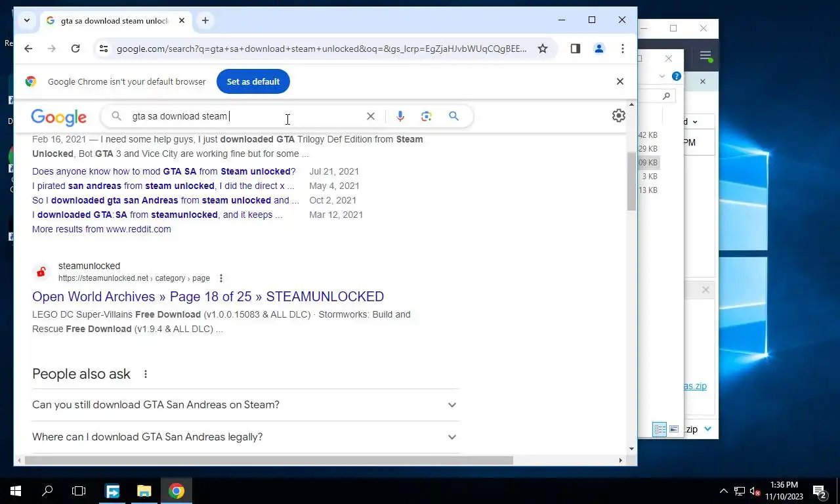Click the help icon in File Explorer window

point(677,76)
